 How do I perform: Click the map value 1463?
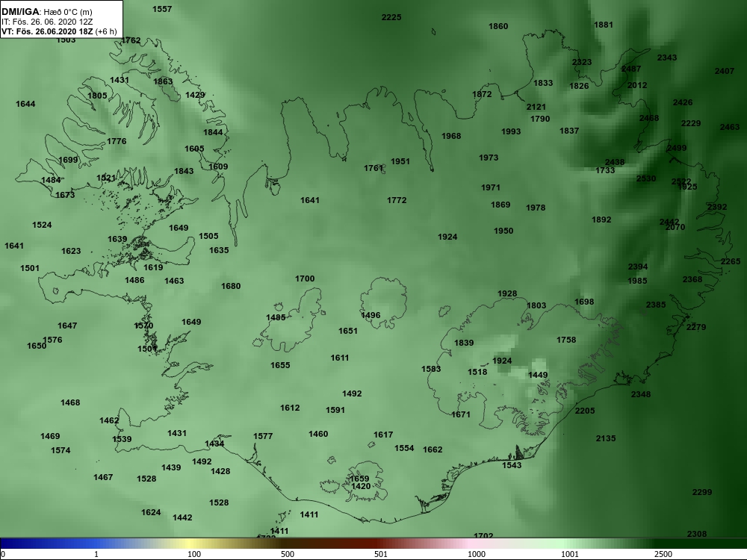point(174,281)
